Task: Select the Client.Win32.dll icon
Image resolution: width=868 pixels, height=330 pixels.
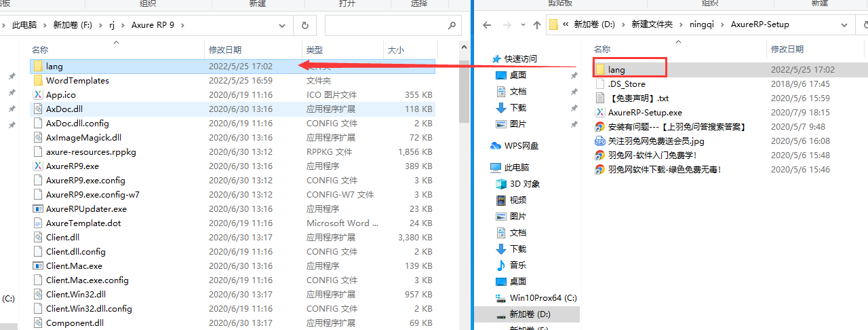Action: point(38,295)
